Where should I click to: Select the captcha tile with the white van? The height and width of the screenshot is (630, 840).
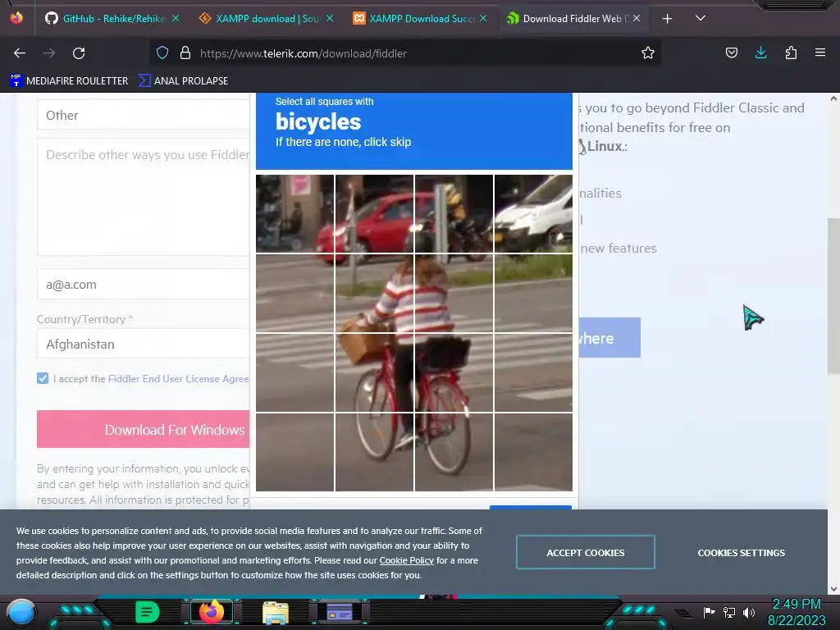(533, 214)
